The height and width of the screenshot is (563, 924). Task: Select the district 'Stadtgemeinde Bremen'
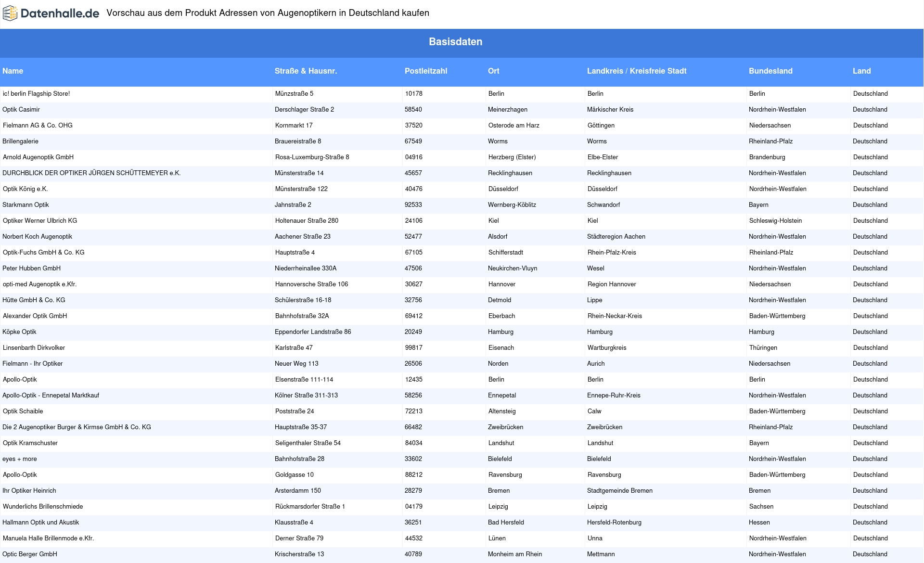(620, 491)
